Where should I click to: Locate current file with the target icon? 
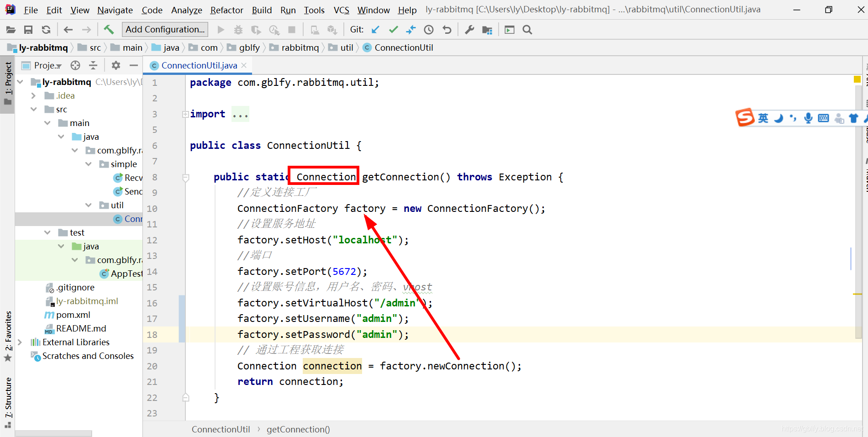[x=75, y=65]
